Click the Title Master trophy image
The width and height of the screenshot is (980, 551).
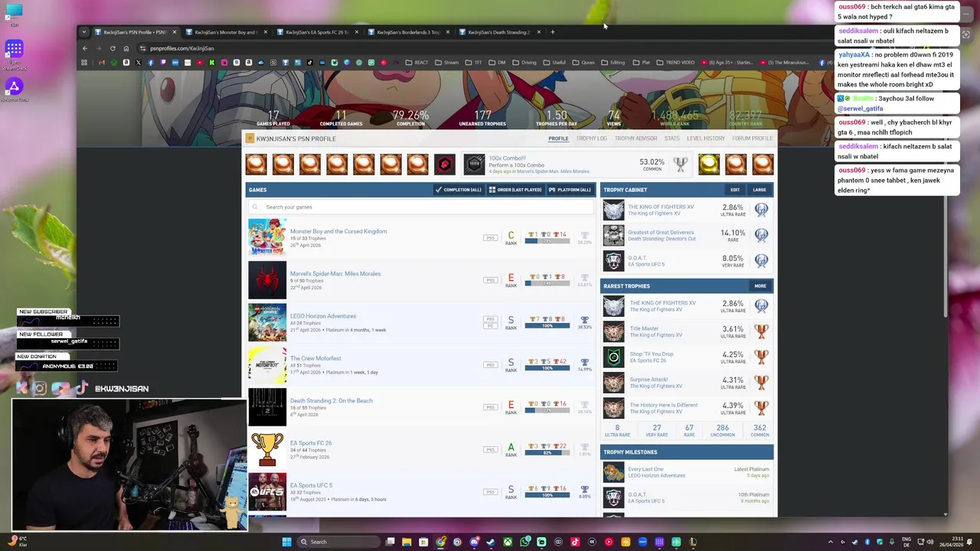613,331
